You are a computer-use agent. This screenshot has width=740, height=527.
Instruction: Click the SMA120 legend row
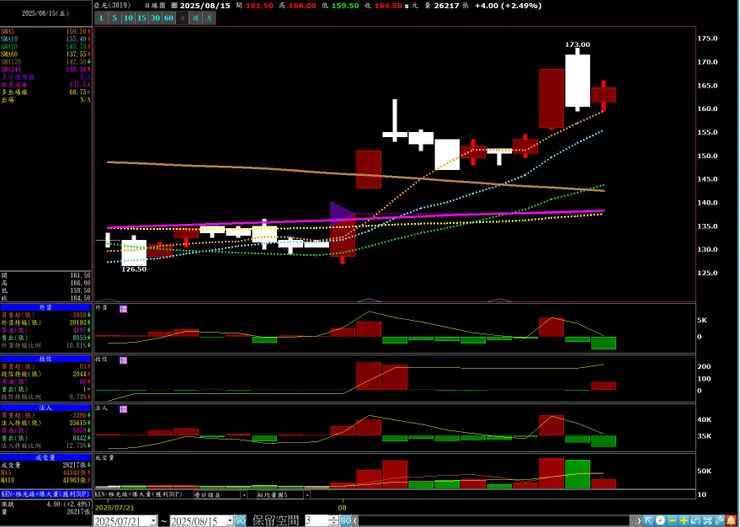(x=46, y=62)
